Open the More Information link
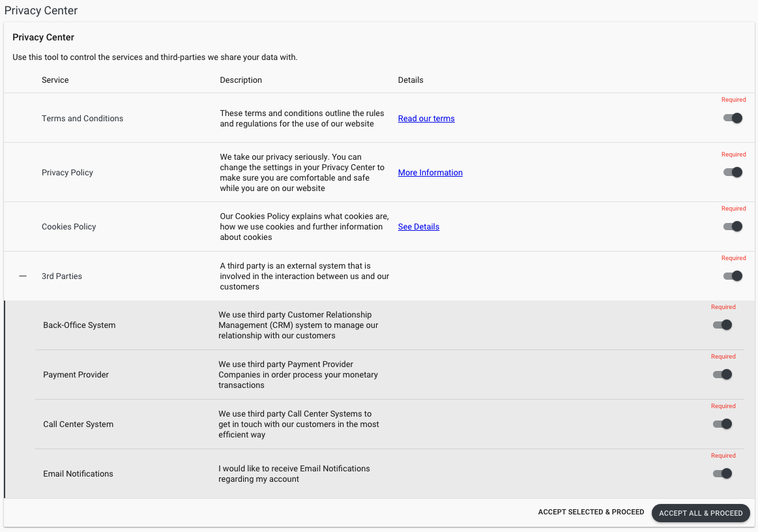 coord(430,173)
